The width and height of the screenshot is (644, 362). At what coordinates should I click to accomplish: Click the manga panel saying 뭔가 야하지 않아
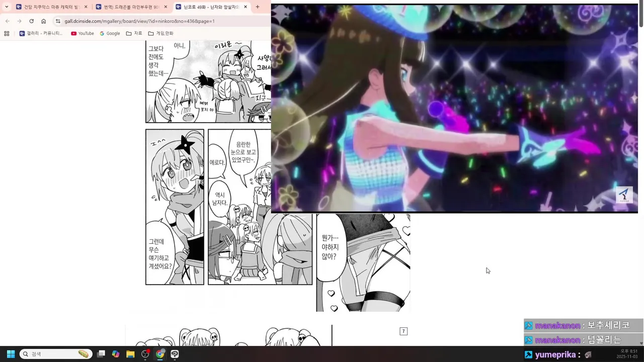point(363,262)
